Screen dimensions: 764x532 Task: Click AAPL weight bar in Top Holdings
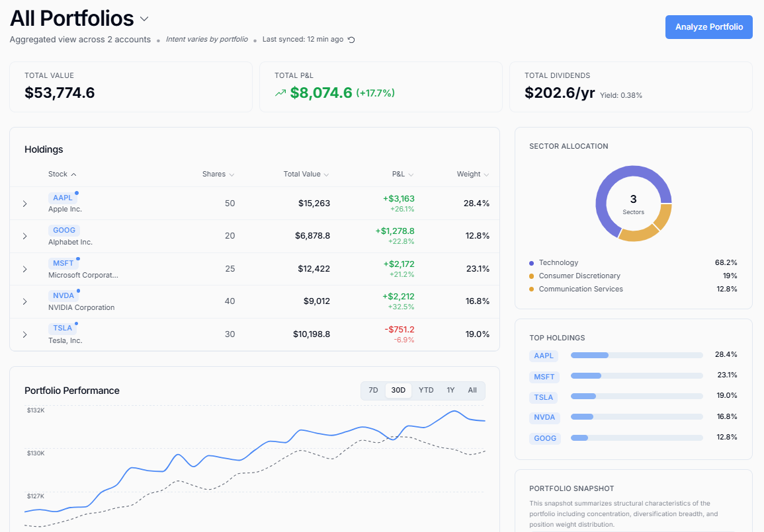(637, 356)
